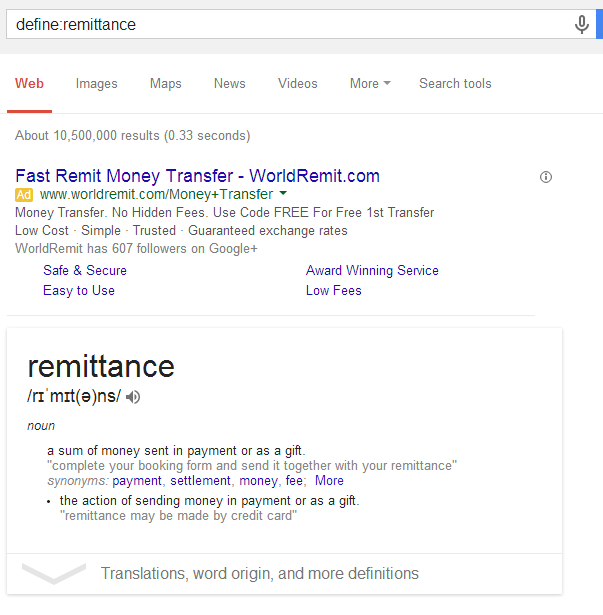Open the worldremit.com URL dropdown arrow
Screen dimensions: 603x615
[x=283, y=193]
